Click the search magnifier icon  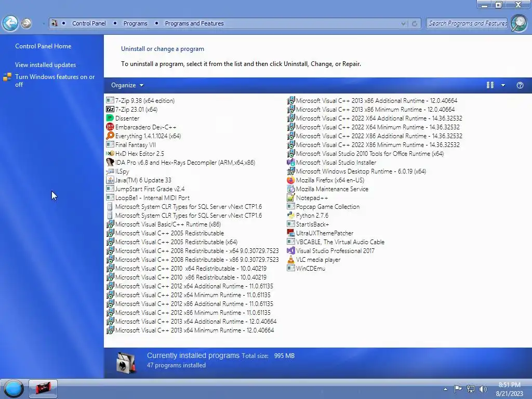point(519,23)
